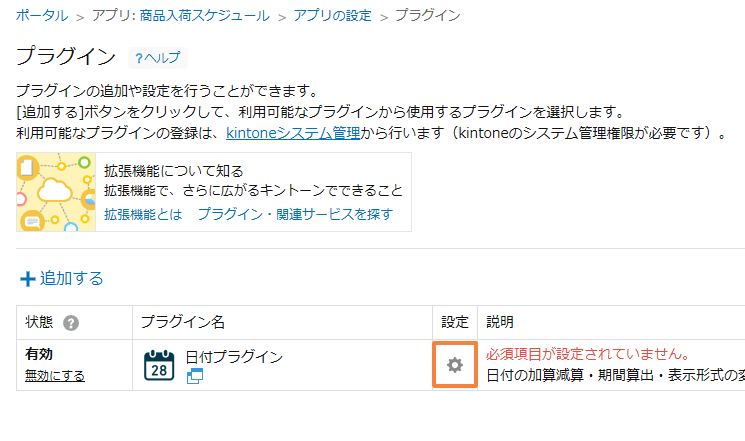Image resolution: width=745 pixels, height=441 pixels.
Task: Open kintoneシステム管理 link
Action: pos(293,133)
